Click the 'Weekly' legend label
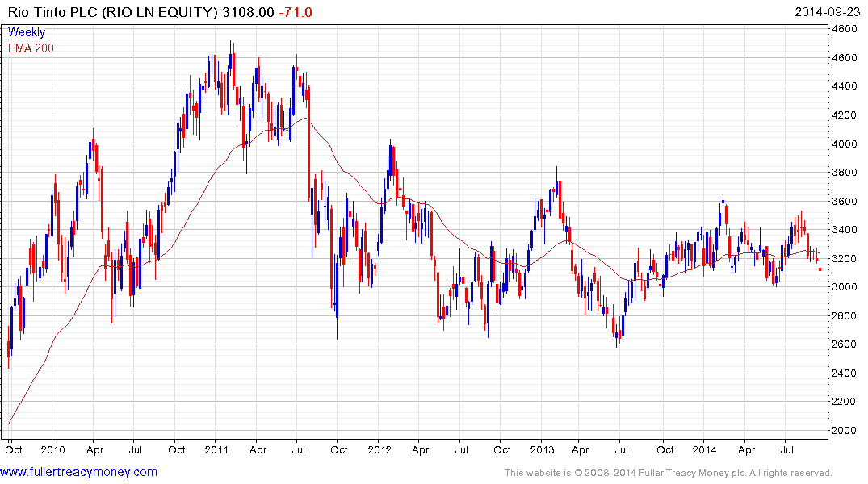The image size is (868, 484). point(27,32)
